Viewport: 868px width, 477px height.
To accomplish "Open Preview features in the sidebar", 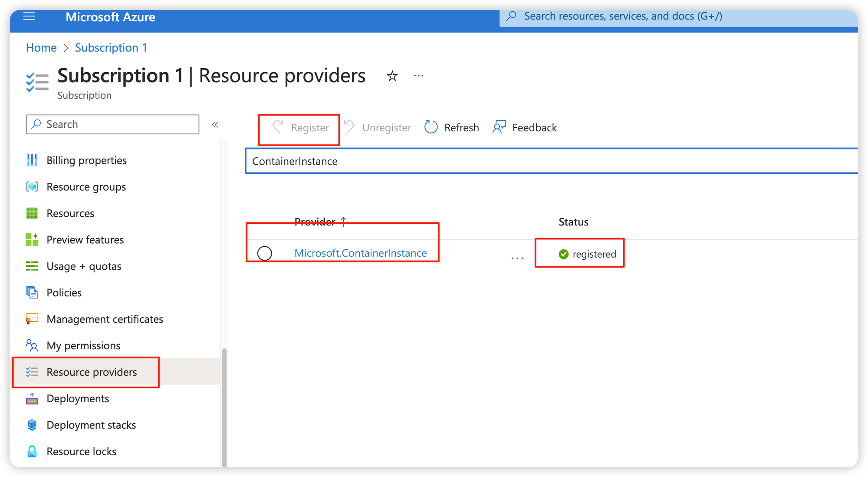I will tap(85, 240).
